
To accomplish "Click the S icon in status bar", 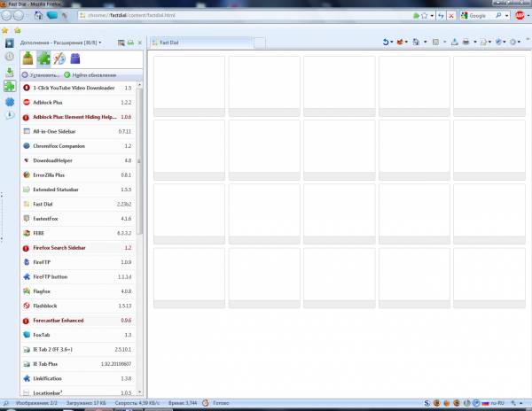I will tap(426, 403).
